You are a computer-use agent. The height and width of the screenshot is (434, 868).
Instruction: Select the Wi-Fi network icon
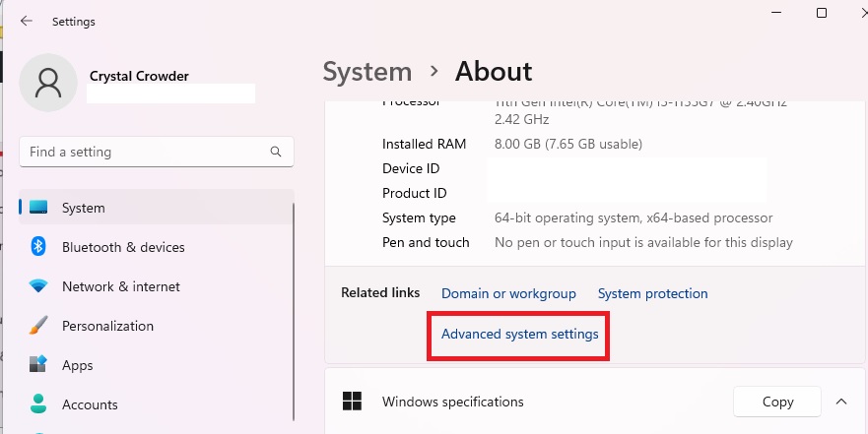[x=38, y=285]
